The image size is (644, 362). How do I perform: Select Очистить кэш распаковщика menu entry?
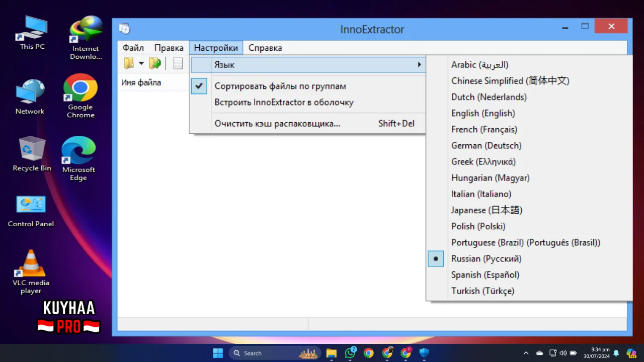coord(307,123)
